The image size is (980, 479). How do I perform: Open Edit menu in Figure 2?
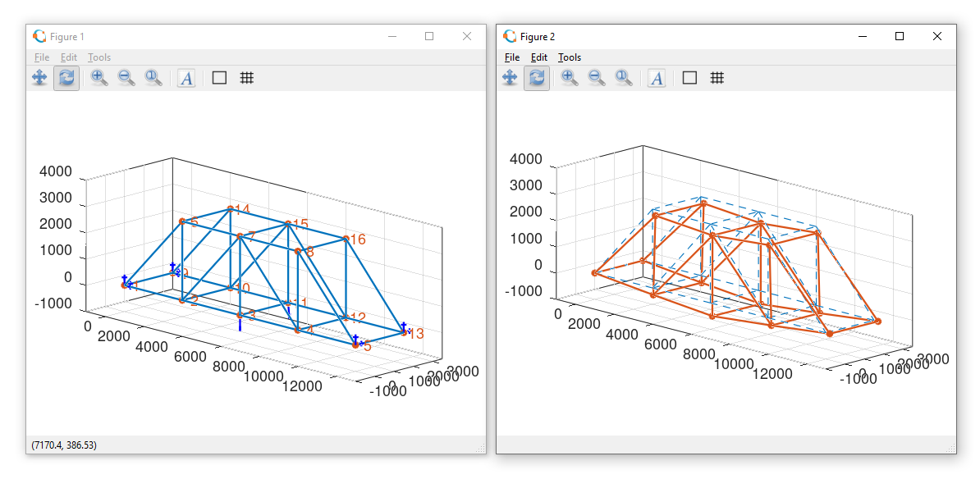[538, 57]
